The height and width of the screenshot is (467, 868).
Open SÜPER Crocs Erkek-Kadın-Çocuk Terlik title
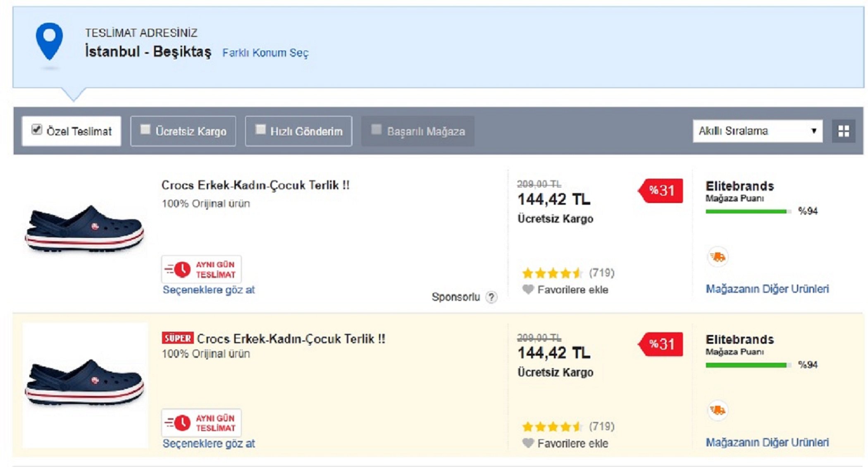(291, 339)
